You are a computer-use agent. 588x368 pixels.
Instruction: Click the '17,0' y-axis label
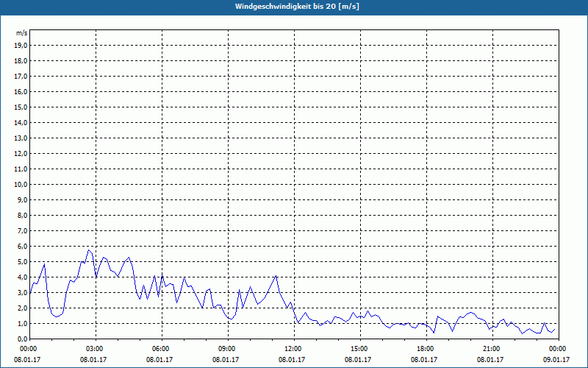point(21,77)
